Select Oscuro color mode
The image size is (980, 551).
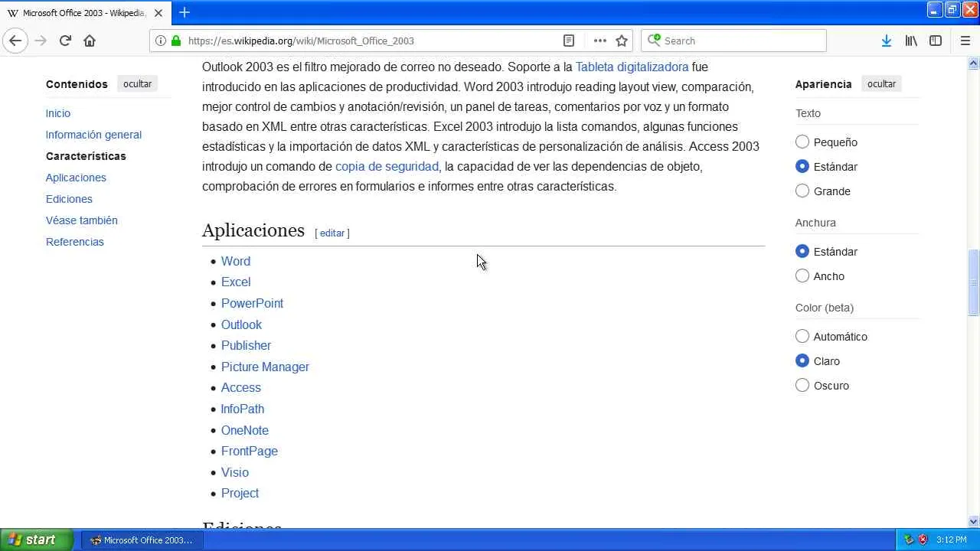(802, 385)
